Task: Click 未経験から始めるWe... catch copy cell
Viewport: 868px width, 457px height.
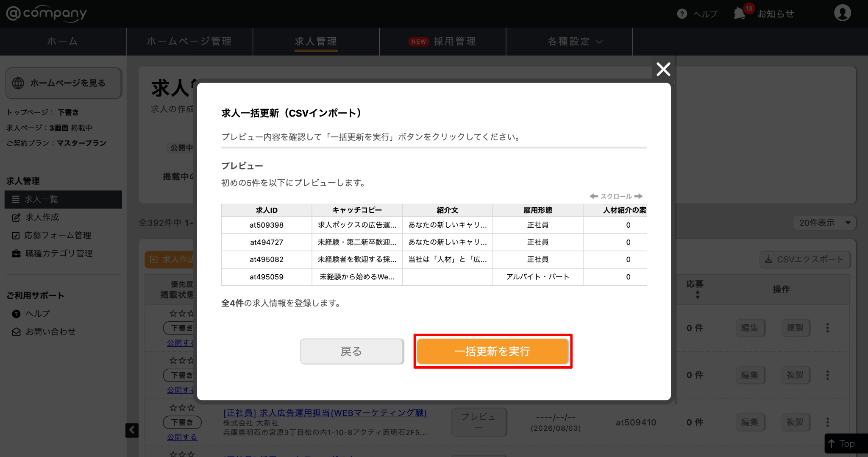Action: [x=357, y=277]
